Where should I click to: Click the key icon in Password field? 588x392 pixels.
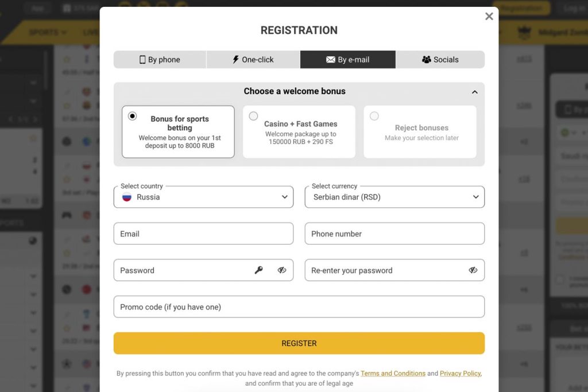click(259, 270)
